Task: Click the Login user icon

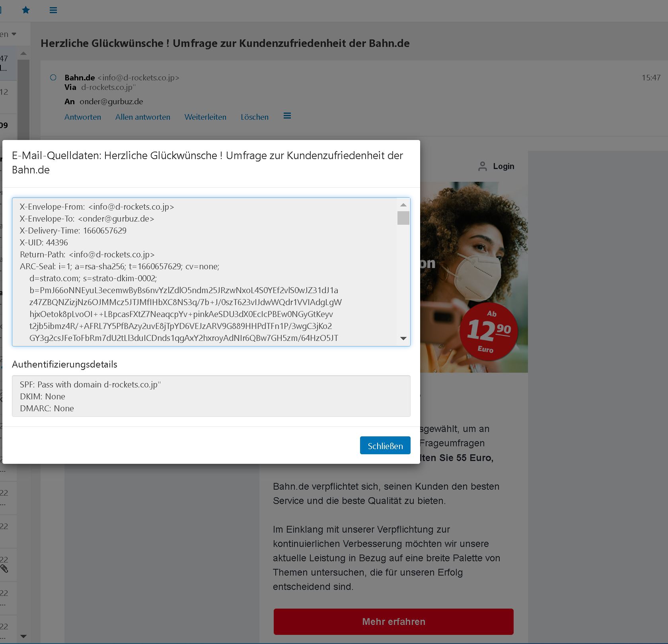Action: (x=483, y=166)
